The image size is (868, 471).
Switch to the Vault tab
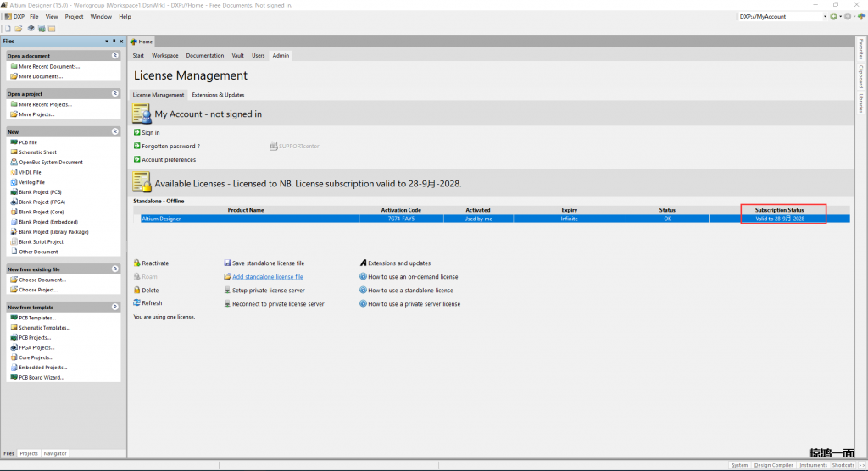click(238, 55)
